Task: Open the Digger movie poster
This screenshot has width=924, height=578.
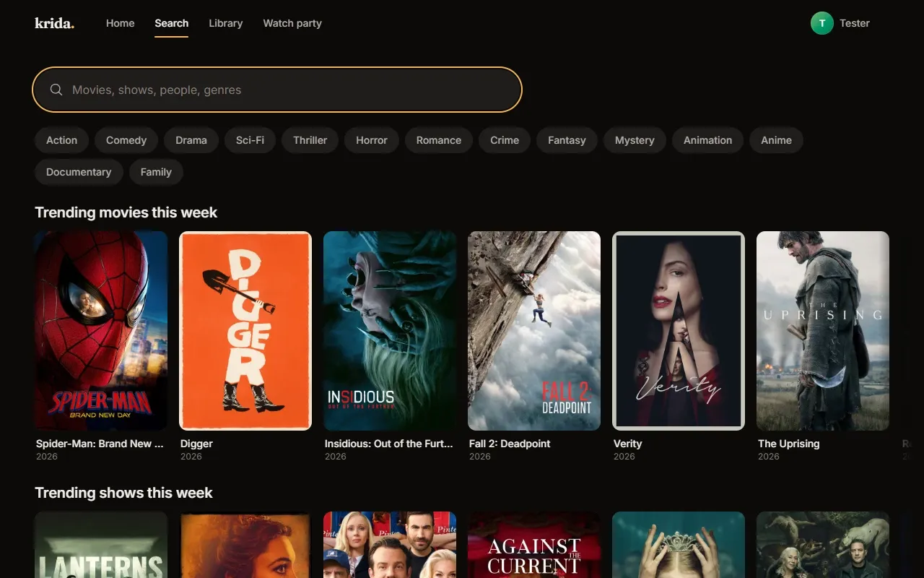Action: [x=245, y=331]
